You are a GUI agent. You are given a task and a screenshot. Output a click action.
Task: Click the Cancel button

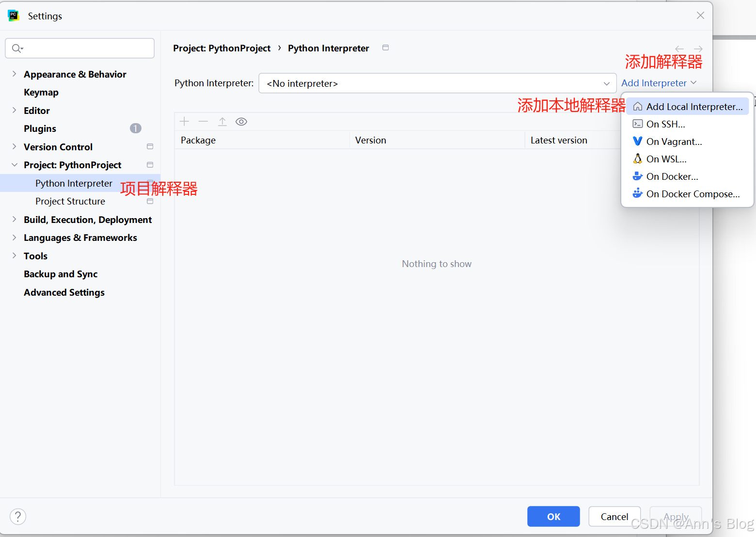pyautogui.click(x=614, y=517)
